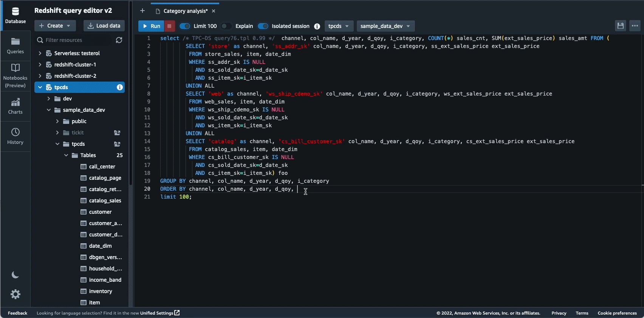Image resolution: width=644 pixels, height=318 pixels.
Task: Open the Notebooks (Preview) panel
Action: (x=15, y=76)
